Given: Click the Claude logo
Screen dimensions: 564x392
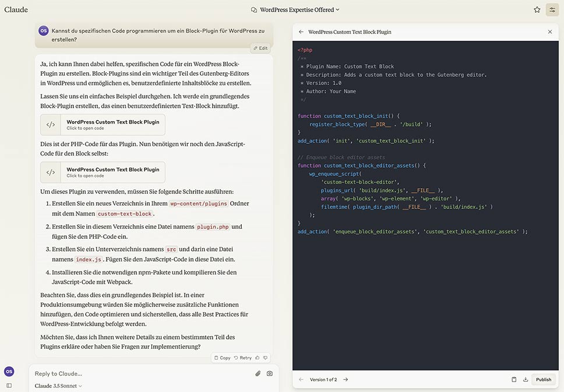Looking at the screenshot, I should click(x=16, y=10).
